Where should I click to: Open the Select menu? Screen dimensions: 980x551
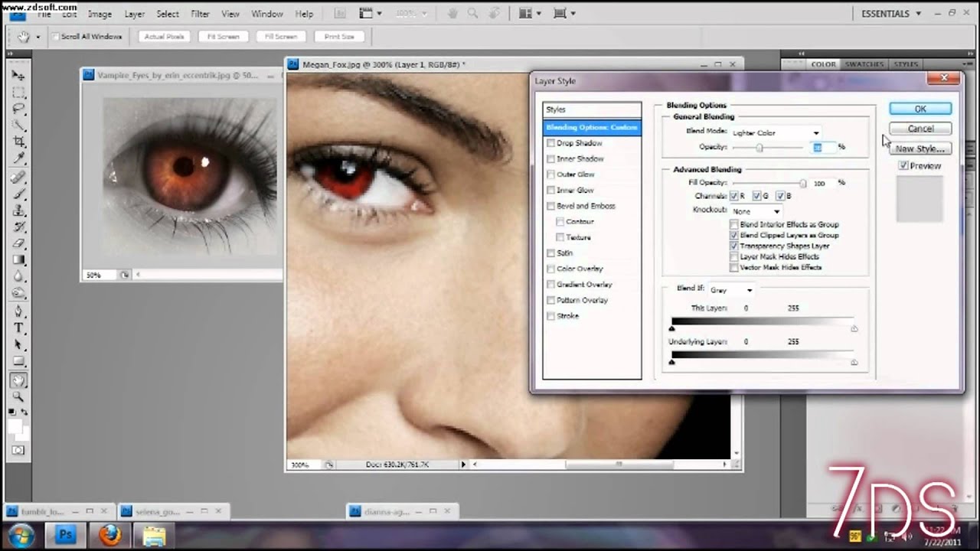point(168,14)
